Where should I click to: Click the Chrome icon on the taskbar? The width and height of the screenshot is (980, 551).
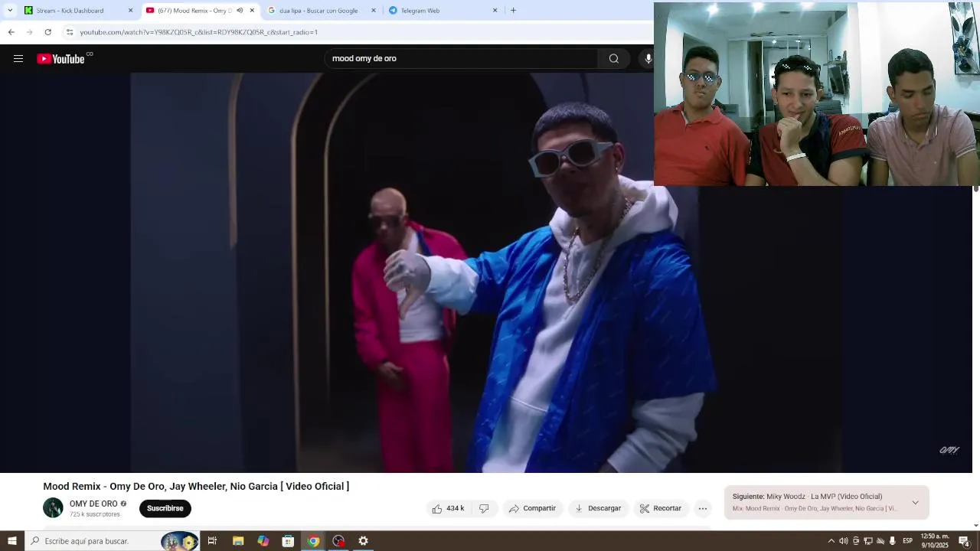(313, 541)
